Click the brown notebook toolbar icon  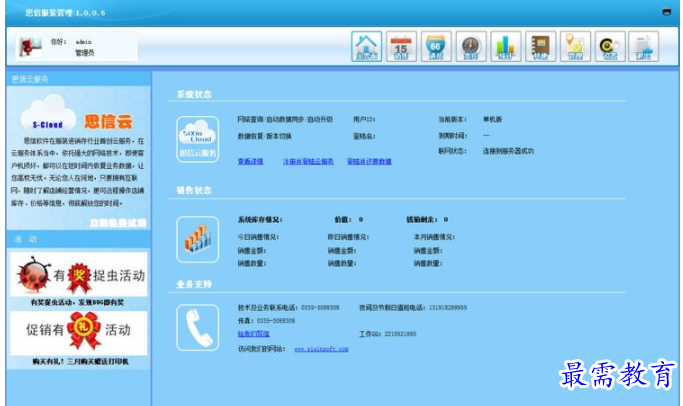click(540, 46)
